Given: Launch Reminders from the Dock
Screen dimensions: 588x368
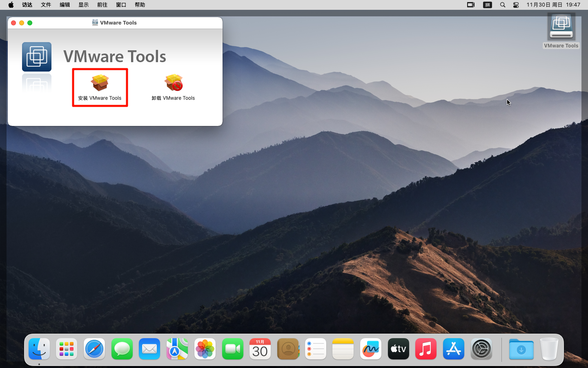Looking at the screenshot, I should (x=316, y=349).
